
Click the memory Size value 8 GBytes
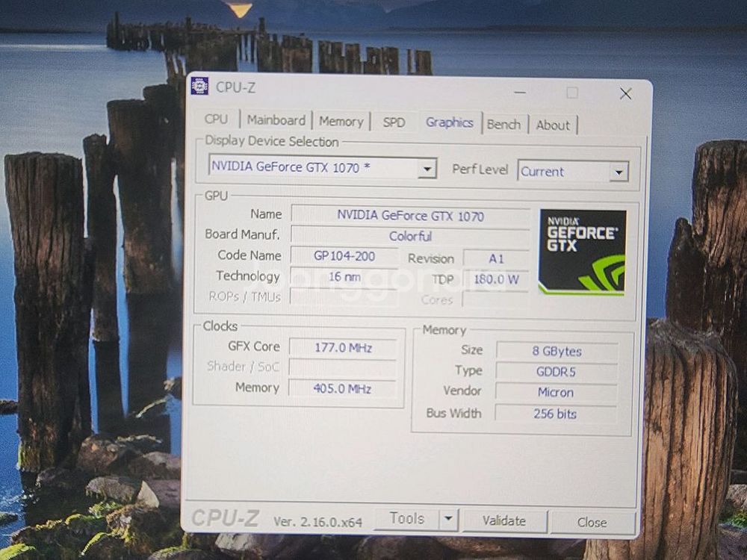(x=557, y=352)
